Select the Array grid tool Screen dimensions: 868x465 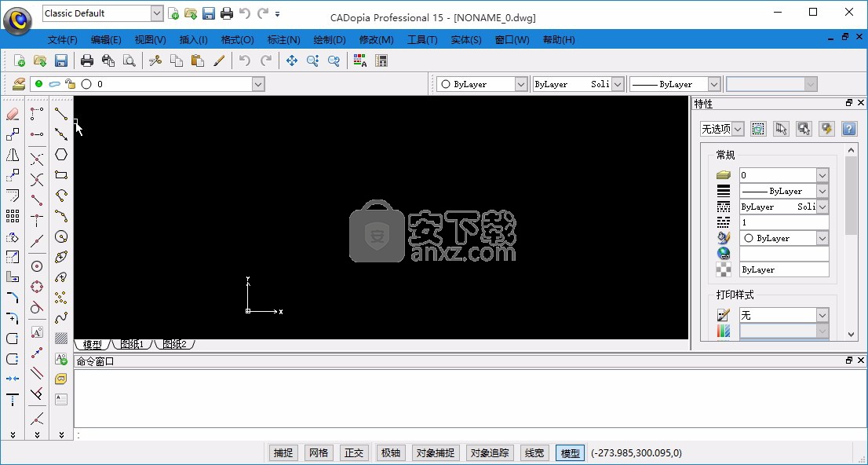13,216
